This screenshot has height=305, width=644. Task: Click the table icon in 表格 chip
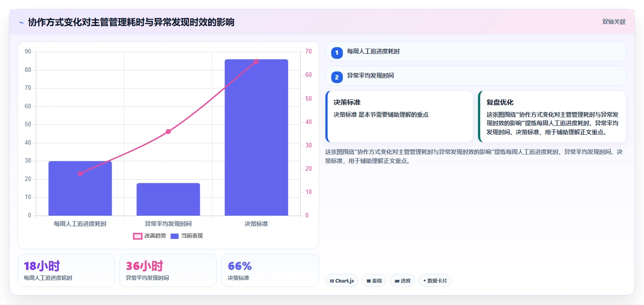pos(368,281)
